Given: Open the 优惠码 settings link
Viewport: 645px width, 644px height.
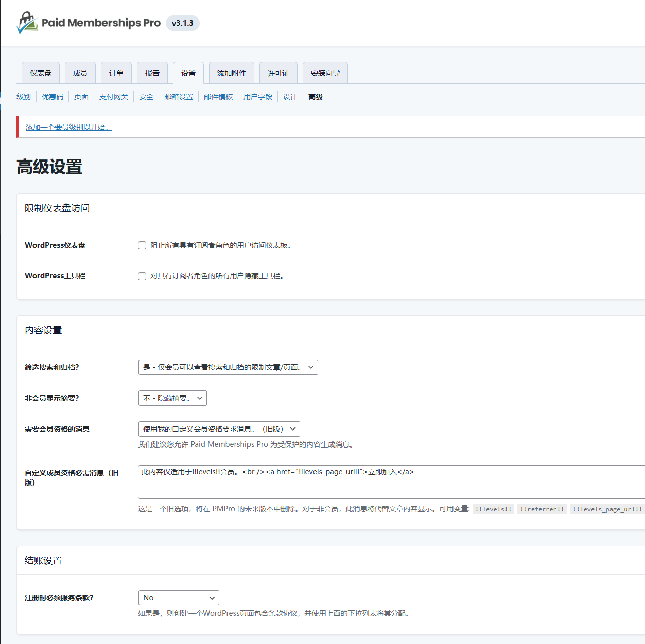Looking at the screenshot, I should point(53,97).
